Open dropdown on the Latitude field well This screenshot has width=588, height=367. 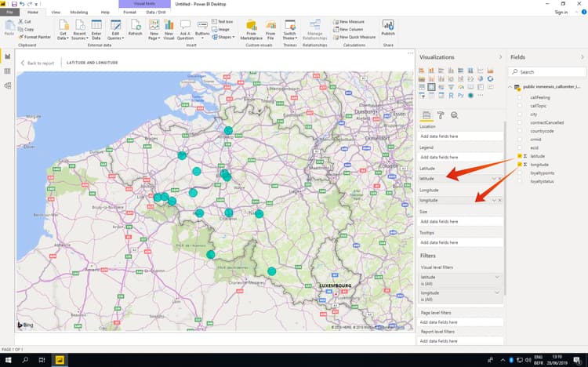coord(494,179)
